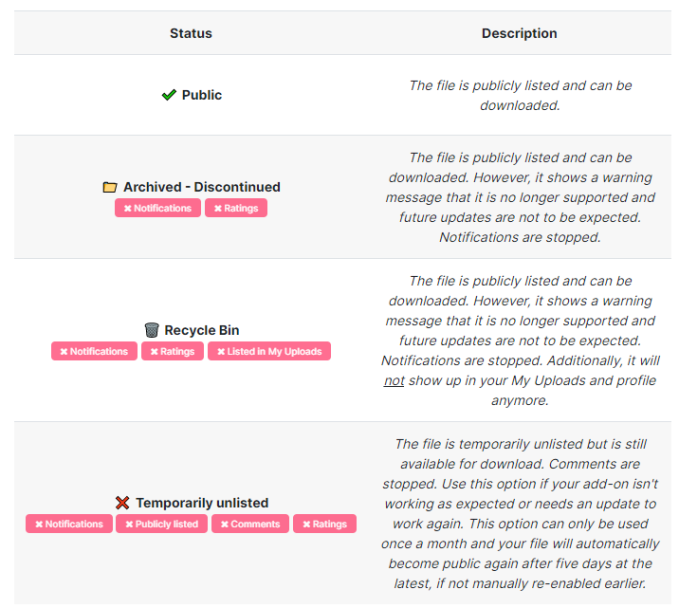679x608 pixels.
Task: Click Notifications badge under Recycle Bin
Action: [94, 351]
